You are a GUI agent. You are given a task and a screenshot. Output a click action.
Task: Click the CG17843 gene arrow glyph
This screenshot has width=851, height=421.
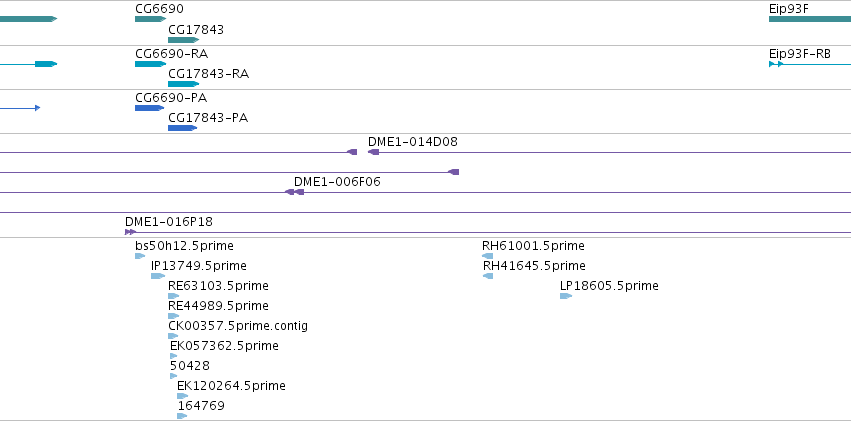(x=183, y=40)
